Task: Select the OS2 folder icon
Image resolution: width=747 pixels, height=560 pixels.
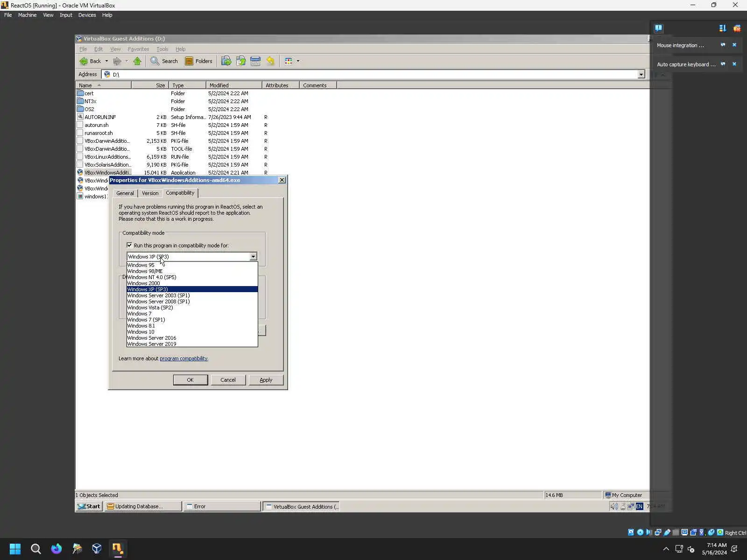Action: (x=80, y=109)
